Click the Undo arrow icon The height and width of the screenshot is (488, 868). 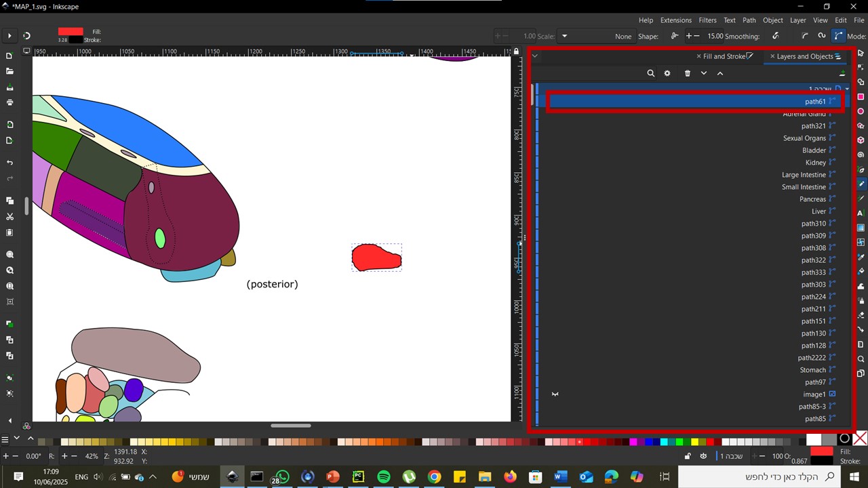pyautogui.click(x=9, y=163)
